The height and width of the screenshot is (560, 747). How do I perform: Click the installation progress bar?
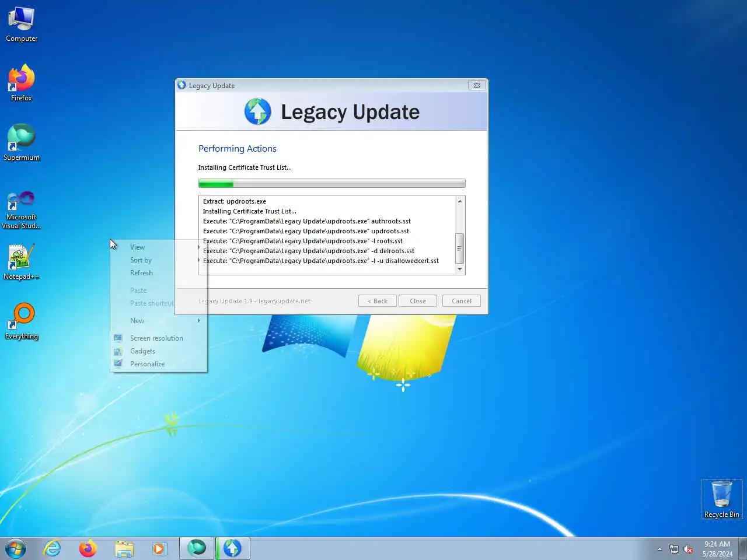[331, 184]
